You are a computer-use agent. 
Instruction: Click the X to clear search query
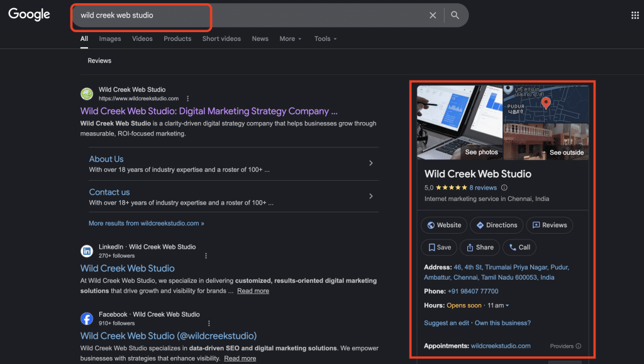click(433, 14)
